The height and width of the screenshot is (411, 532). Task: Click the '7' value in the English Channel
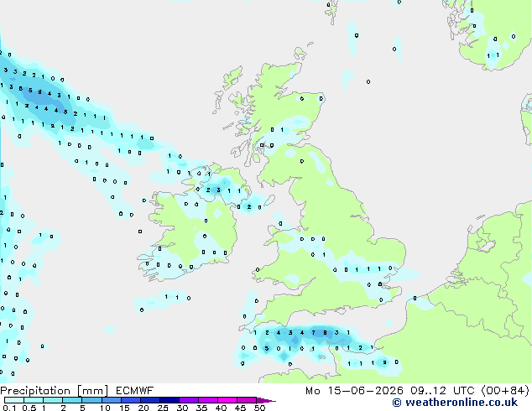[313, 333]
